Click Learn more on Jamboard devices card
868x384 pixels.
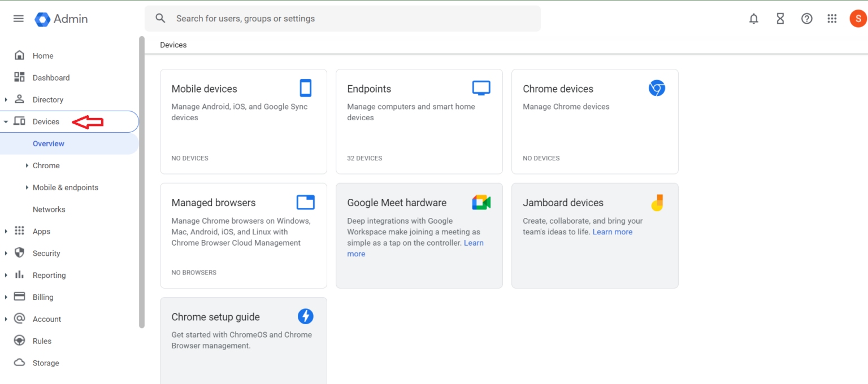[612, 232]
